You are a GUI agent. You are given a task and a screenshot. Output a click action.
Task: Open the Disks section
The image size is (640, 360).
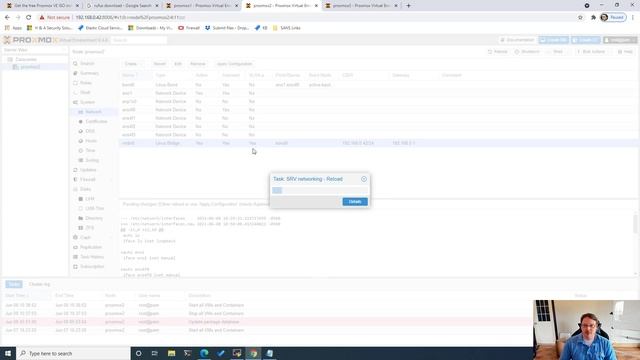click(85, 189)
